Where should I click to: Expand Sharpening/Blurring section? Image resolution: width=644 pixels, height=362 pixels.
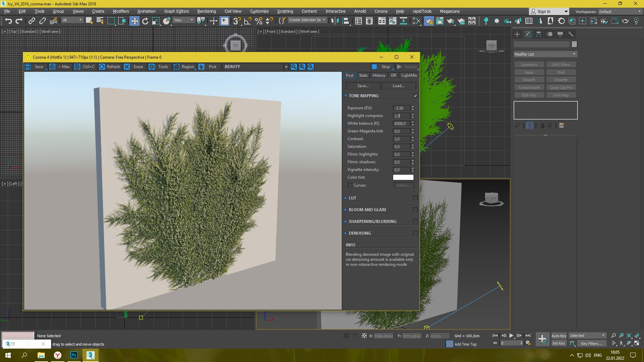click(345, 222)
